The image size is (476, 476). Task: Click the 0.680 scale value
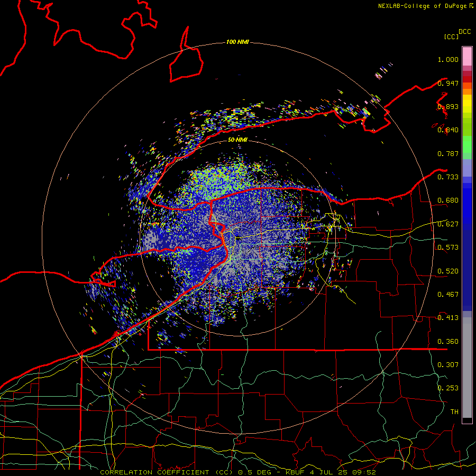(x=448, y=200)
